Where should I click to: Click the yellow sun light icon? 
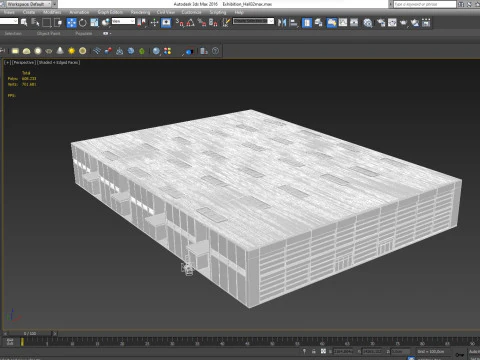tap(71, 51)
